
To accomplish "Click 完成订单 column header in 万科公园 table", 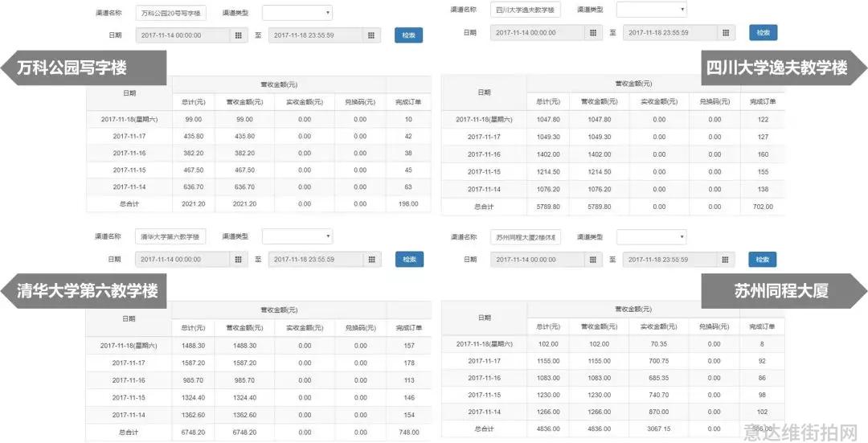I will (408, 102).
